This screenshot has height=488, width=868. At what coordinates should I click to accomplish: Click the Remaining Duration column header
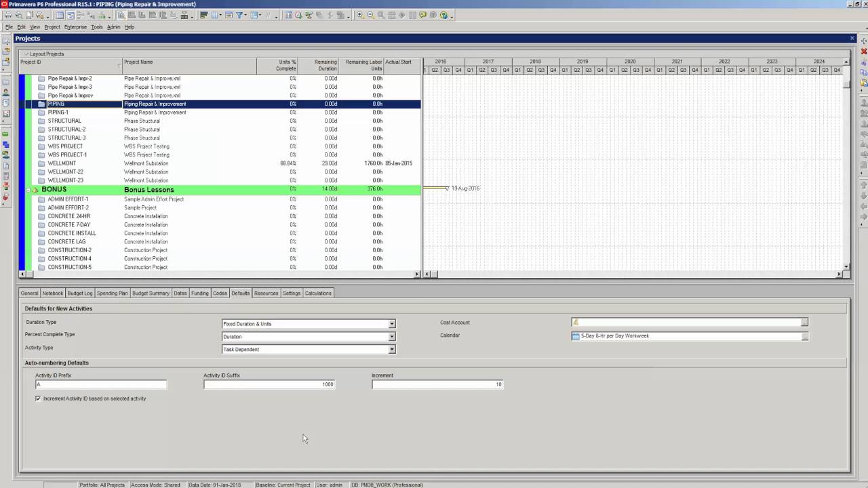click(x=318, y=66)
